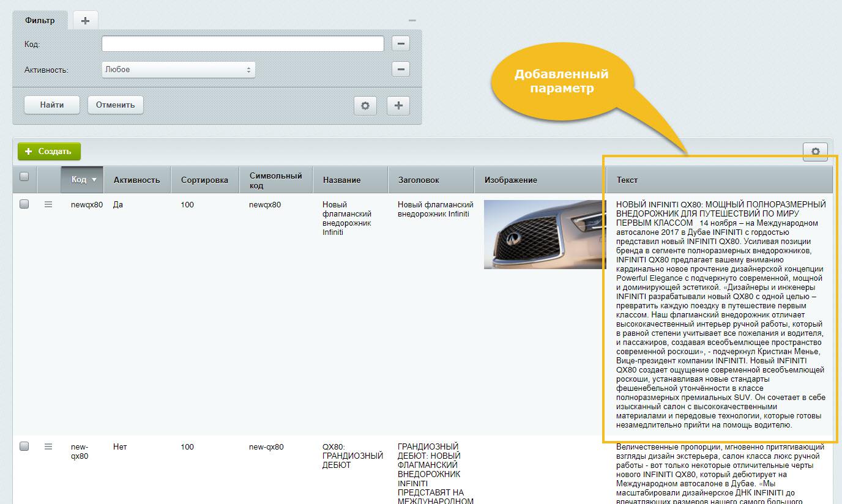The width and height of the screenshot is (842, 504).
Task: Open the Активность dropdown set to Любое
Action: tap(179, 70)
